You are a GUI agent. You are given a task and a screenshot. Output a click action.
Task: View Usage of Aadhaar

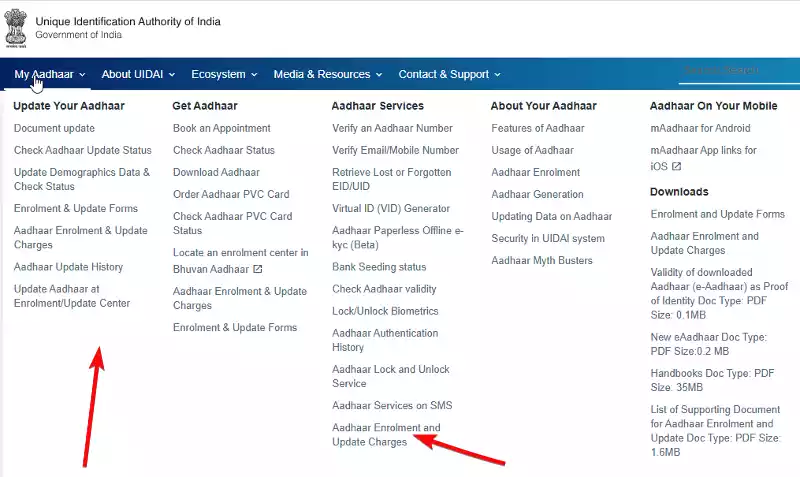(533, 150)
